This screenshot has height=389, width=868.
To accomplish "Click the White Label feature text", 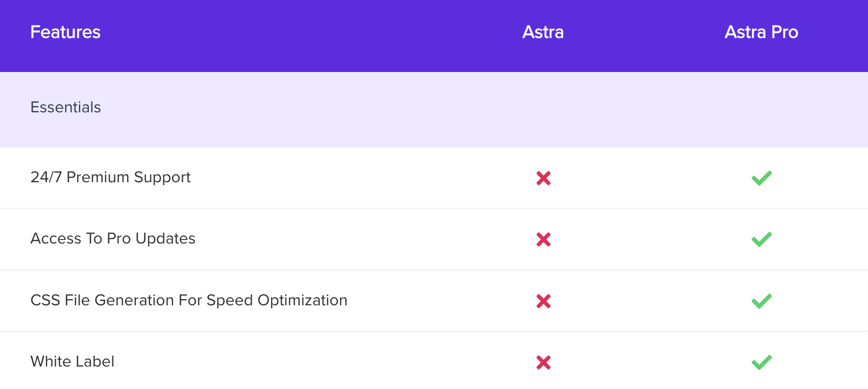I will 73,361.
